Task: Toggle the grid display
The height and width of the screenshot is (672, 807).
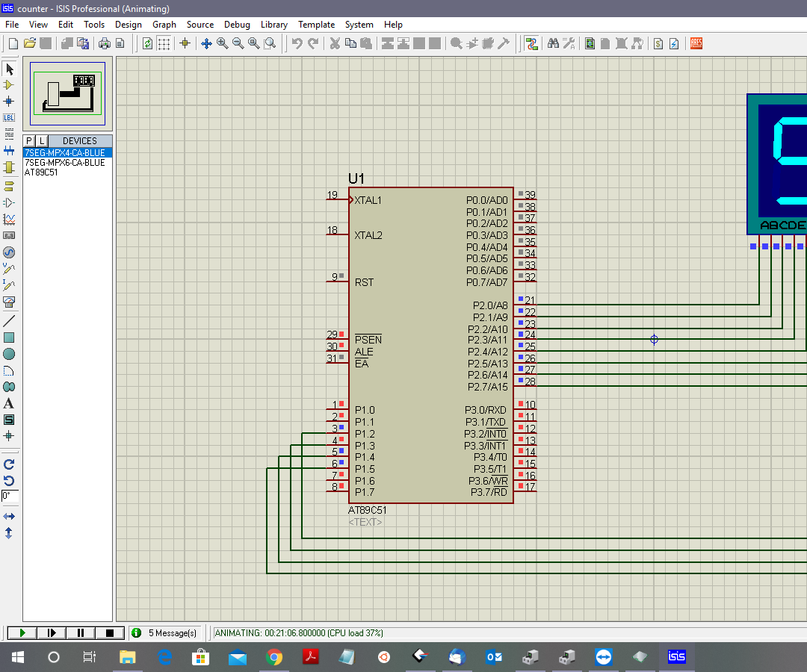Action: pos(164,44)
